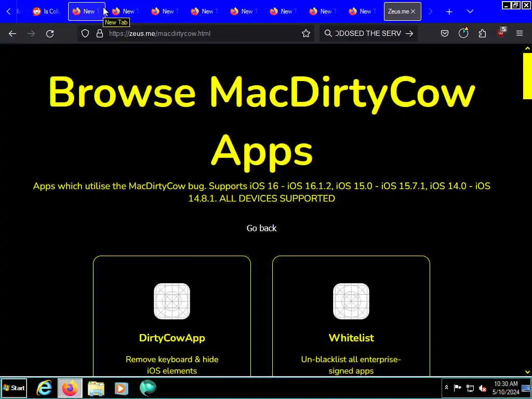Image resolution: width=532 pixels, height=399 pixels.
Task: Open the clock showing 10:30 AM
Action: tap(506, 388)
